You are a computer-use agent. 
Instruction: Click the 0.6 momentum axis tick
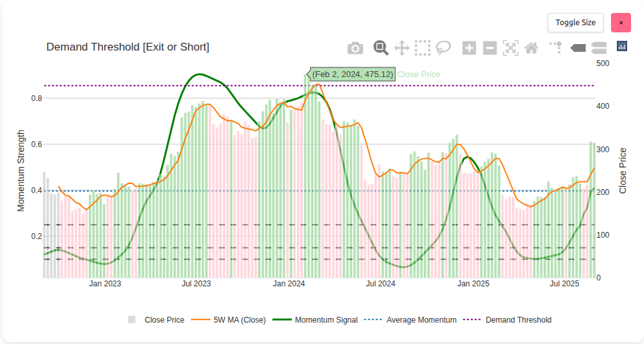click(37, 144)
